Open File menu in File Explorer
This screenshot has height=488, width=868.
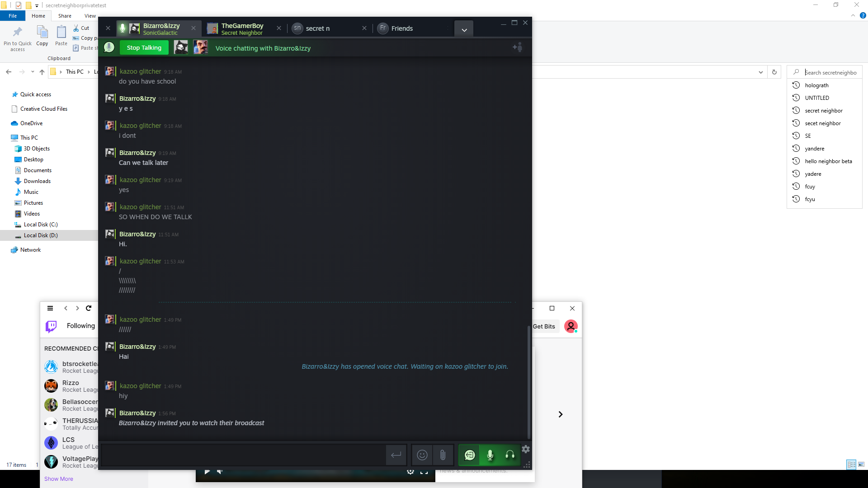tap(13, 16)
